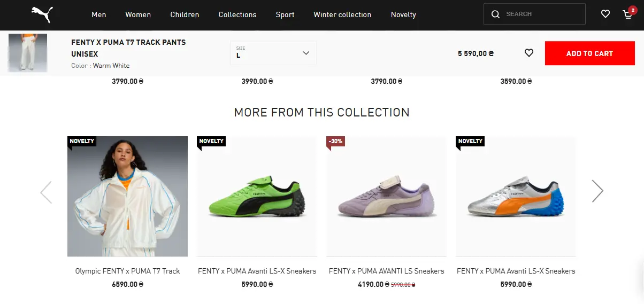Image resolution: width=644 pixels, height=304 pixels.
Task: Add track pants to favorites heart
Action: point(529,53)
